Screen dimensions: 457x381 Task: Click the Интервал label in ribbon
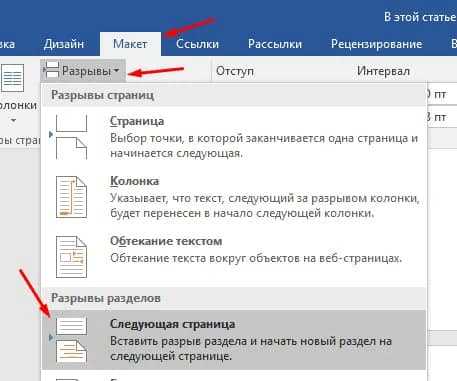[383, 71]
